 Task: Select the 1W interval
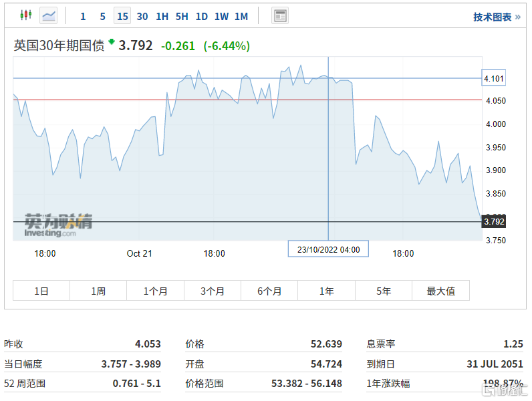pos(221,16)
